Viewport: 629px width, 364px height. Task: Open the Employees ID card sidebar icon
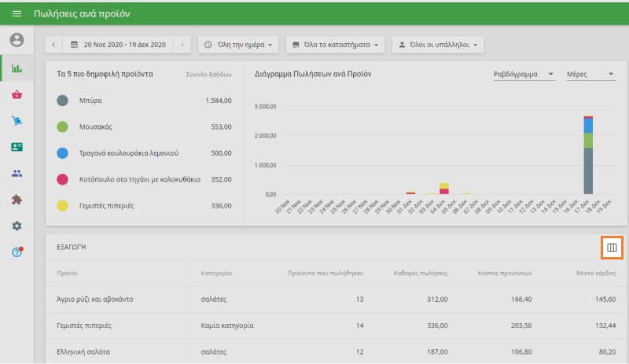coord(17,147)
